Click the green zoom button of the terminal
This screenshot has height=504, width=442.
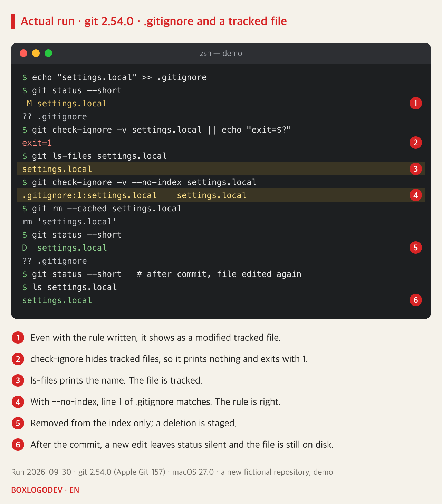click(x=48, y=53)
